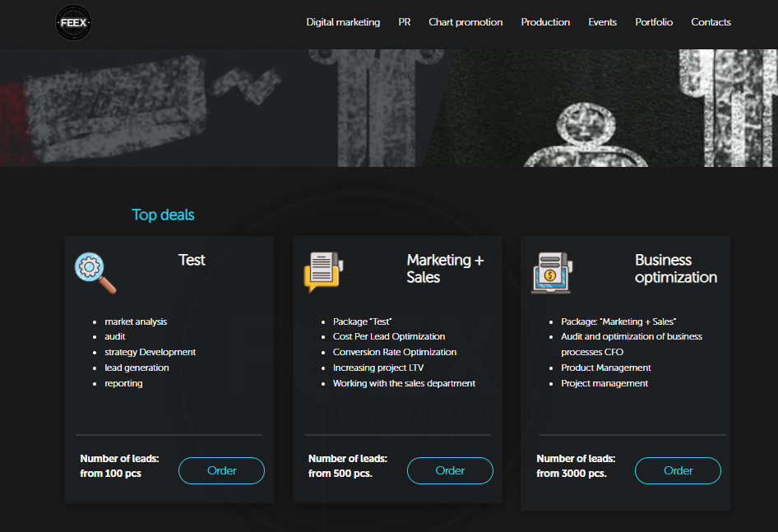Click the document icon on Marketing + Sales card

coord(323,272)
